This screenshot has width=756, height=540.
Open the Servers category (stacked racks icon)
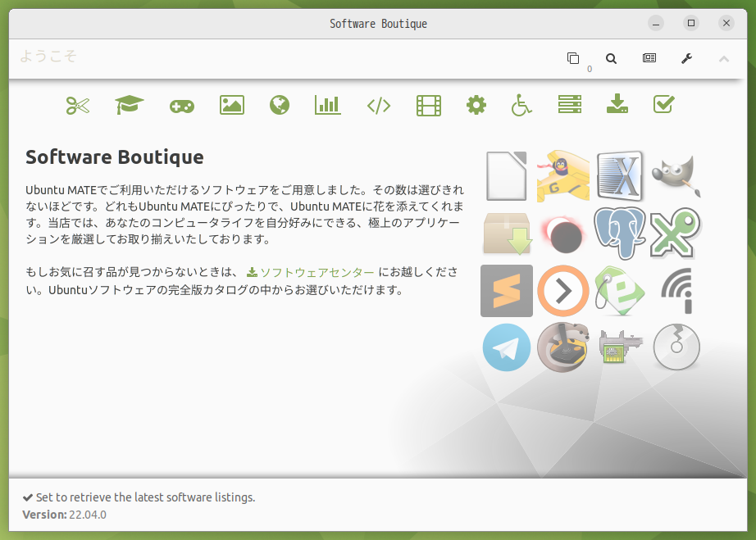pyautogui.click(x=570, y=105)
